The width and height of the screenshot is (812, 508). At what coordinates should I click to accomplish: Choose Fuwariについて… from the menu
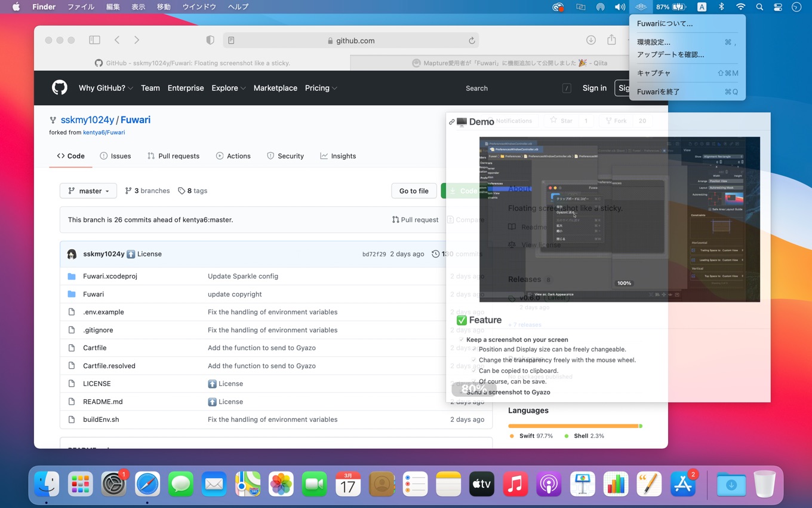tap(687, 24)
